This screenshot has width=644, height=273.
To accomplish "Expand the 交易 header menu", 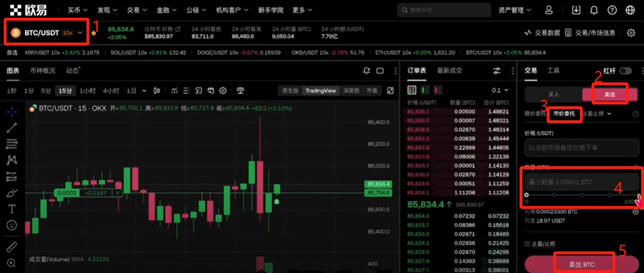I will [x=137, y=10].
